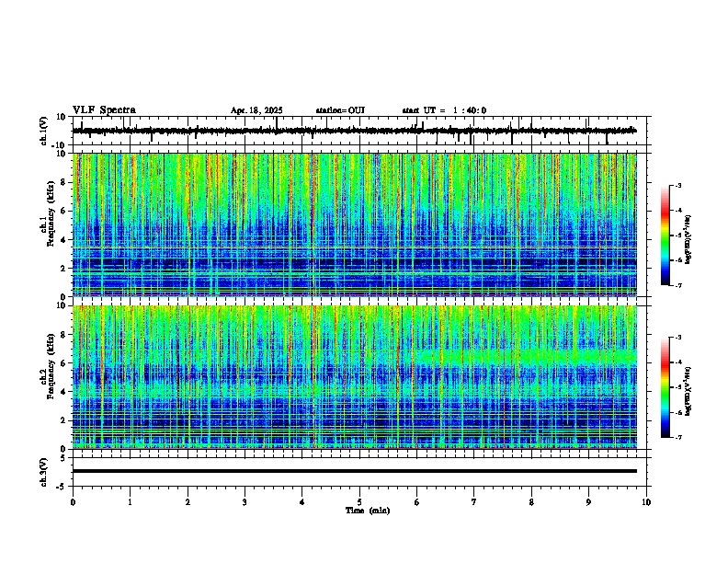Click time axis tick label "0"
This screenshot has width=728, height=563.
73,502
